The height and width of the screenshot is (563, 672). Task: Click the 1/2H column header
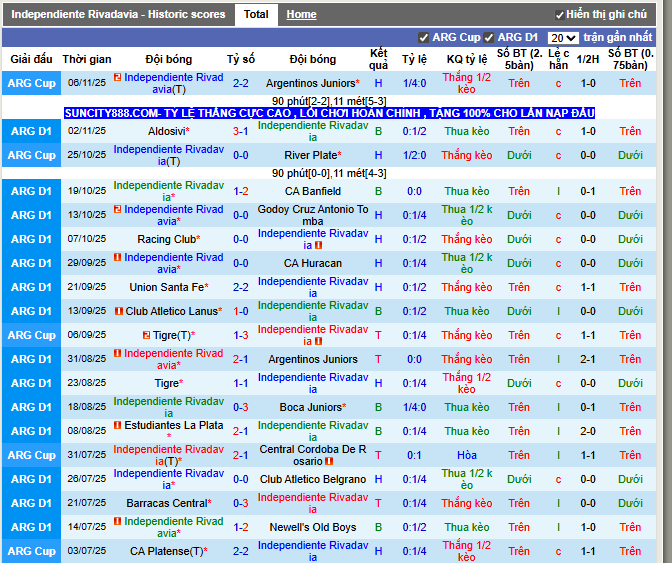click(x=588, y=59)
